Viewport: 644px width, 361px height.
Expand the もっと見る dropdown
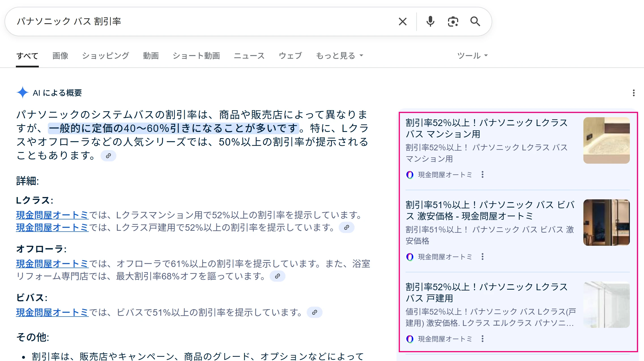pyautogui.click(x=340, y=56)
